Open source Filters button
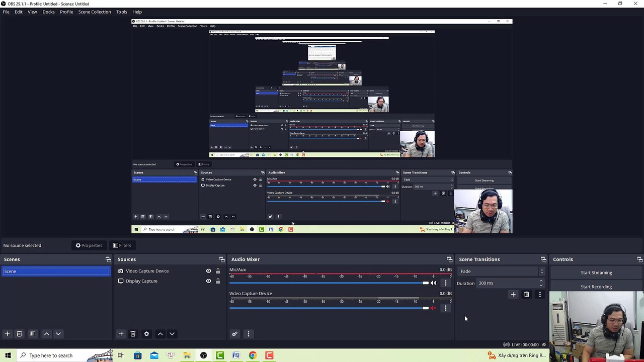The height and width of the screenshot is (362, 644). point(122,245)
